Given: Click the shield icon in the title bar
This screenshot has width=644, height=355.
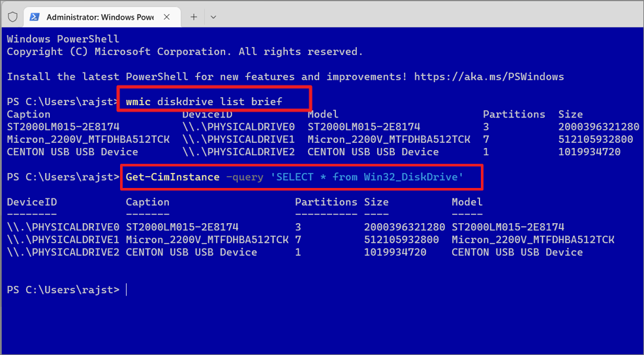Looking at the screenshot, I should pyautogui.click(x=13, y=17).
